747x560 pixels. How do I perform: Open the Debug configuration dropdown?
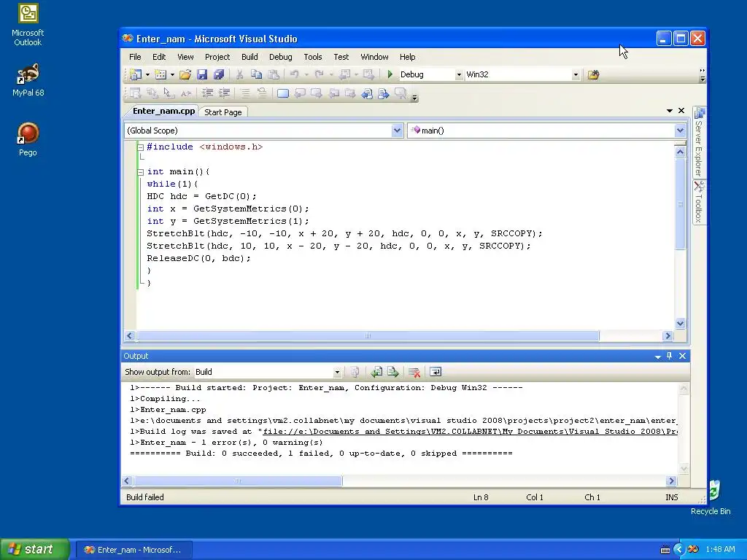pos(459,75)
